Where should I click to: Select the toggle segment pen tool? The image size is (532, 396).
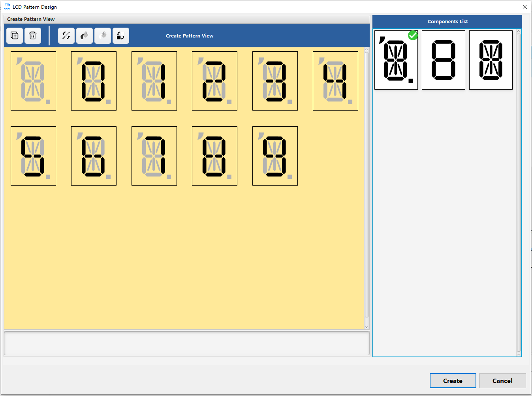click(66, 36)
